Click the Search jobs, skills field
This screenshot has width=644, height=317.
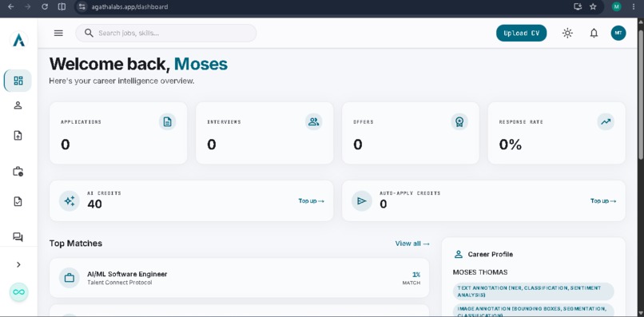pyautogui.click(x=166, y=34)
